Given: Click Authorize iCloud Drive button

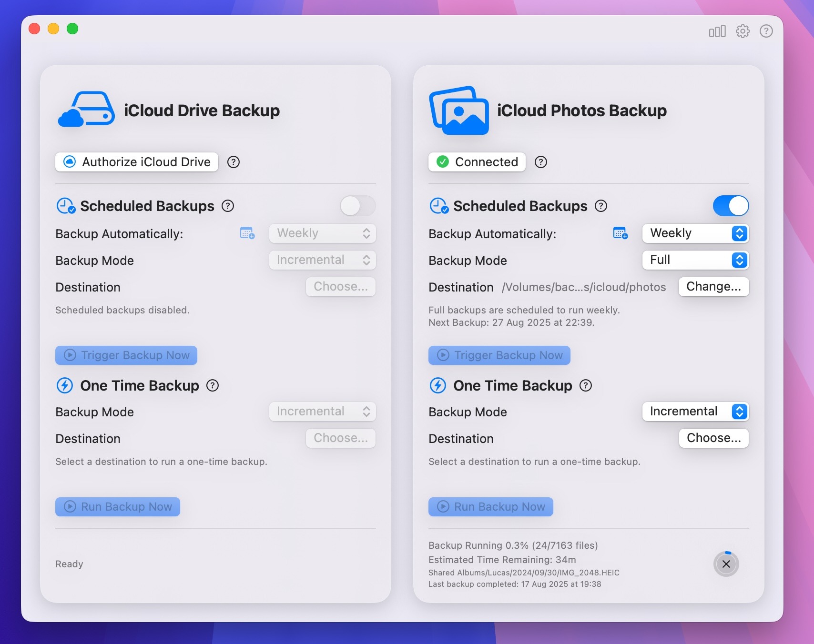Looking at the screenshot, I should (x=137, y=162).
